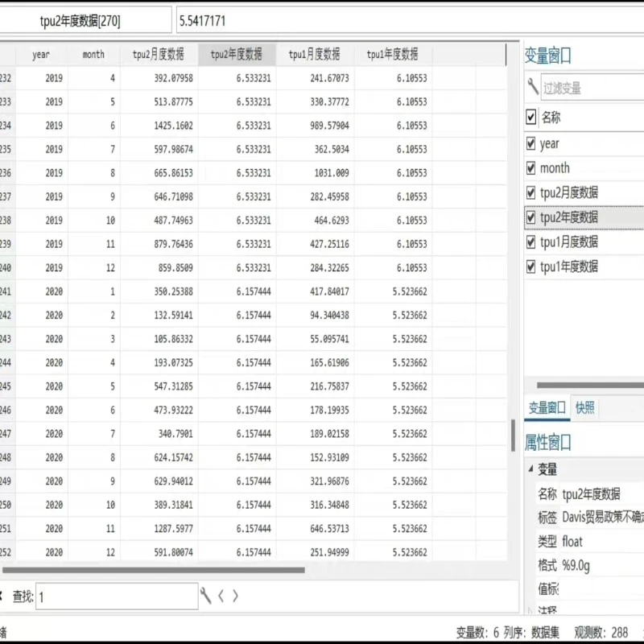Select the tpu2年度数据 column header
644x644 pixels.
pyautogui.click(x=238, y=55)
